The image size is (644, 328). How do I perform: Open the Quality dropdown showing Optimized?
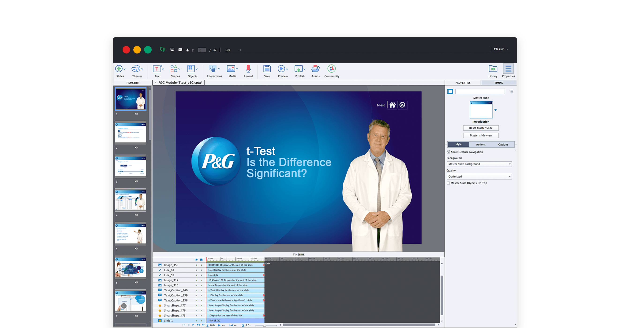[479, 176]
